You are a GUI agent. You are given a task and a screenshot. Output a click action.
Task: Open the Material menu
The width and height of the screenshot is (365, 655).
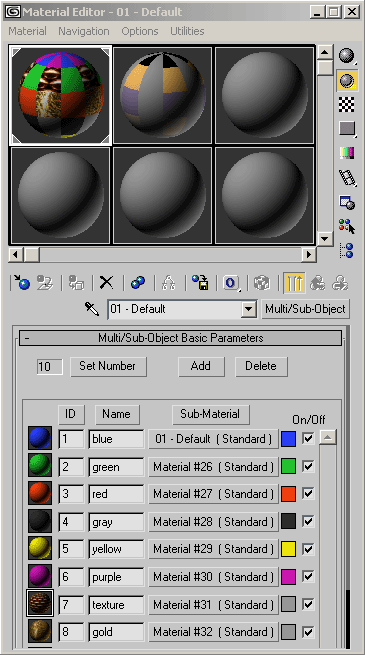pos(28,31)
